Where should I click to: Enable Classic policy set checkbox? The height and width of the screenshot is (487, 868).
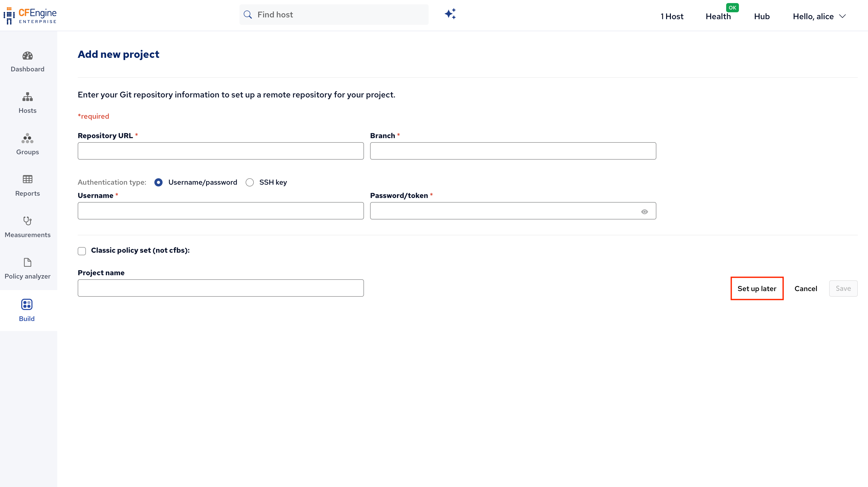82,251
